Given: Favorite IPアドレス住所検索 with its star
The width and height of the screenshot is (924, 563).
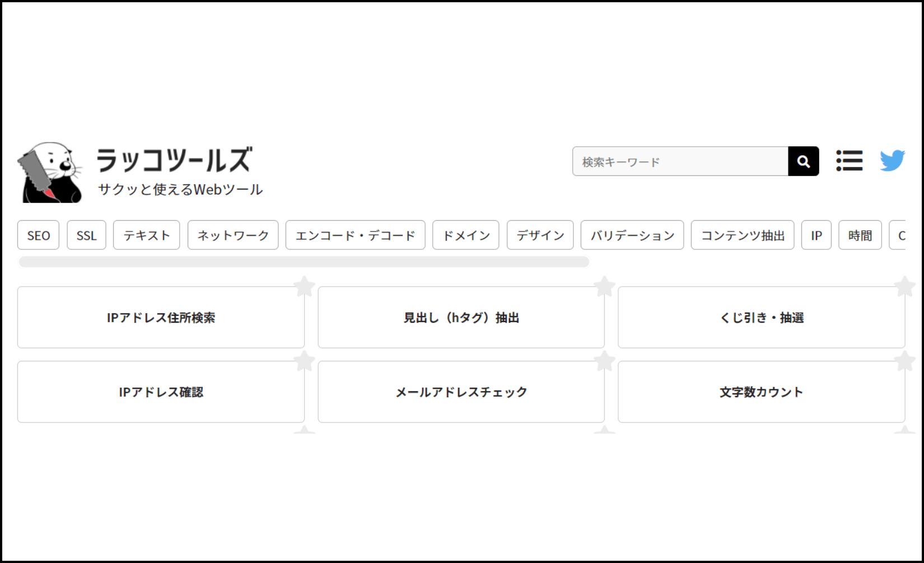Looking at the screenshot, I should [305, 287].
